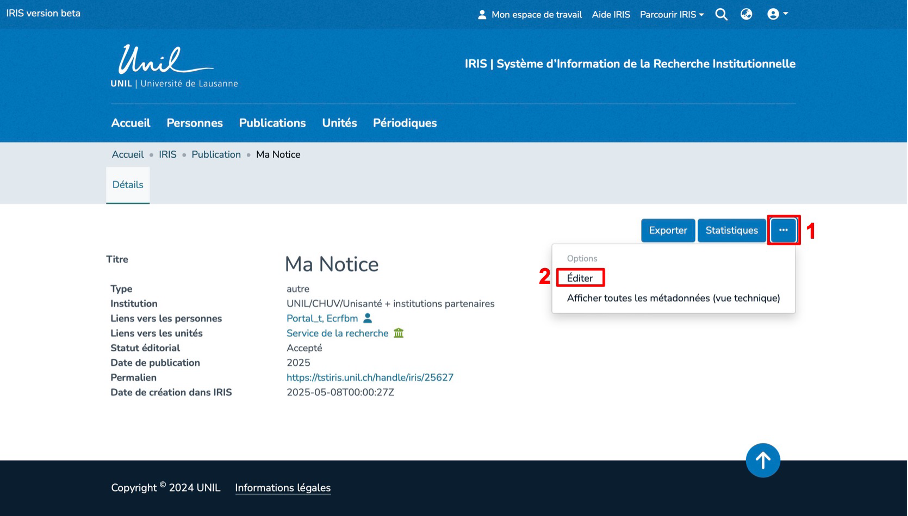The image size is (908, 516).
Task: Click the IRIS breadcrumb link
Action: (x=167, y=155)
